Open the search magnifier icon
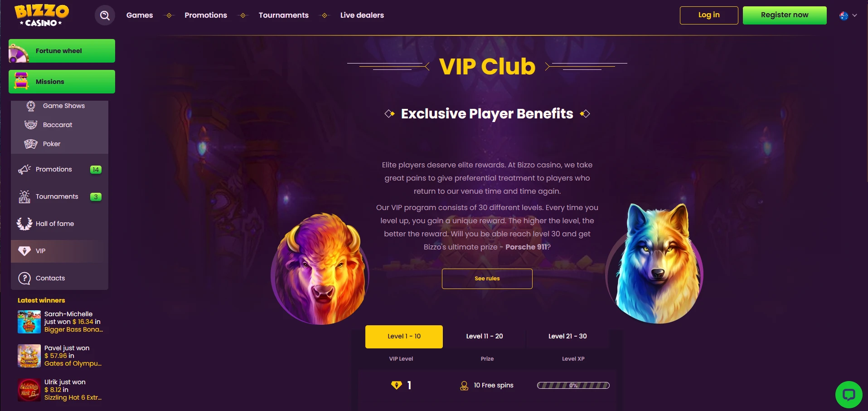This screenshot has height=411, width=868. click(105, 15)
